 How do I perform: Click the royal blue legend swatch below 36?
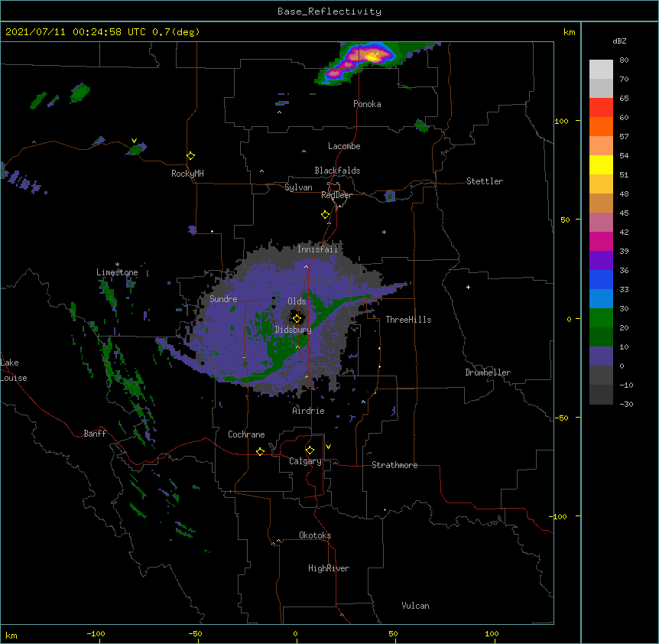click(601, 279)
